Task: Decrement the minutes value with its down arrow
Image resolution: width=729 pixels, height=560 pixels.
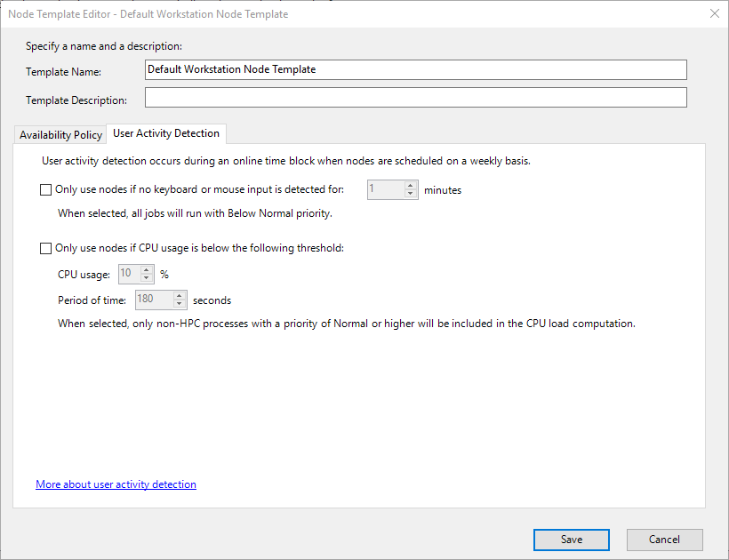Action: tap(411, 193)
